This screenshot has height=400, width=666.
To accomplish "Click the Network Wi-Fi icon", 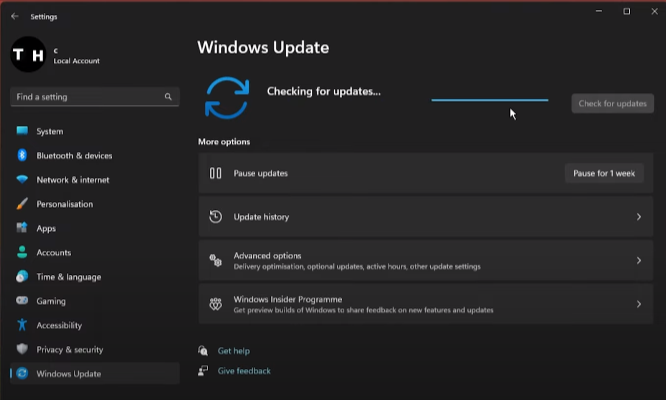I will (x=22, y=179).
